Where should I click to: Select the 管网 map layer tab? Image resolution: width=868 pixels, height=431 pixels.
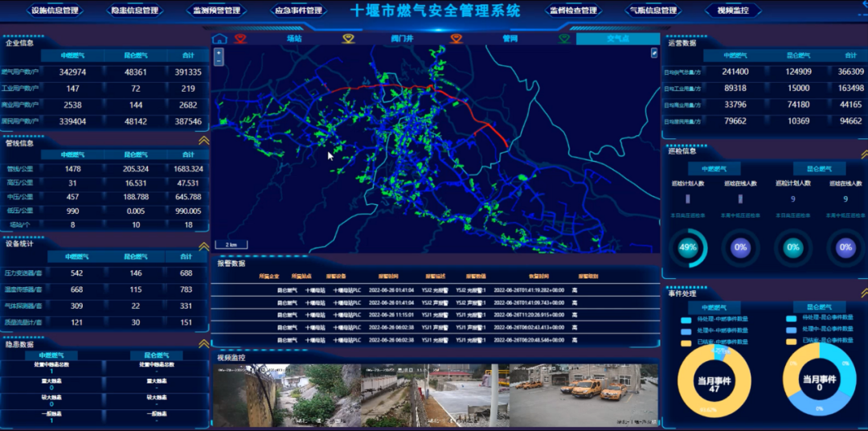click(510, 39)
